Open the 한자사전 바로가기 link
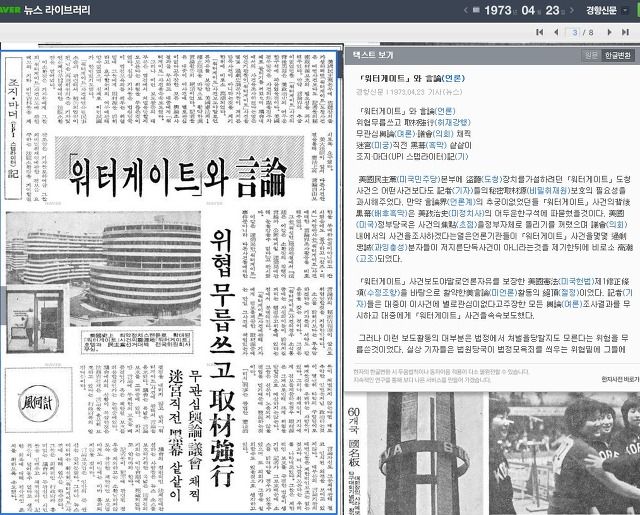The width and height of the screenshot is (640, 515). point(620,380)
